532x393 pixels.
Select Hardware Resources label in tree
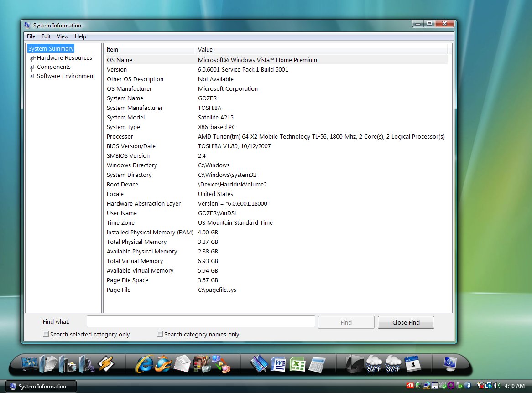[64, 57]
